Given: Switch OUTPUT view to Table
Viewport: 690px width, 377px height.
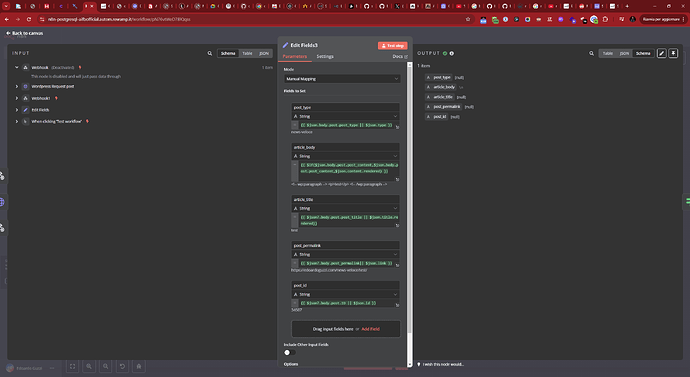Looking at the screenshot, I should click(607, 53).
